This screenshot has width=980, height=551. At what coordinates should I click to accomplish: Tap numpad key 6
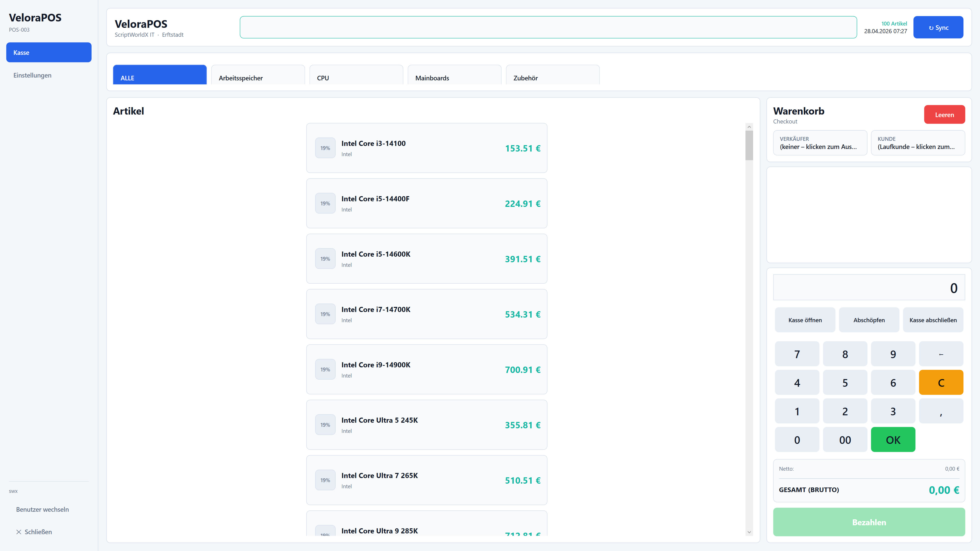893,383
